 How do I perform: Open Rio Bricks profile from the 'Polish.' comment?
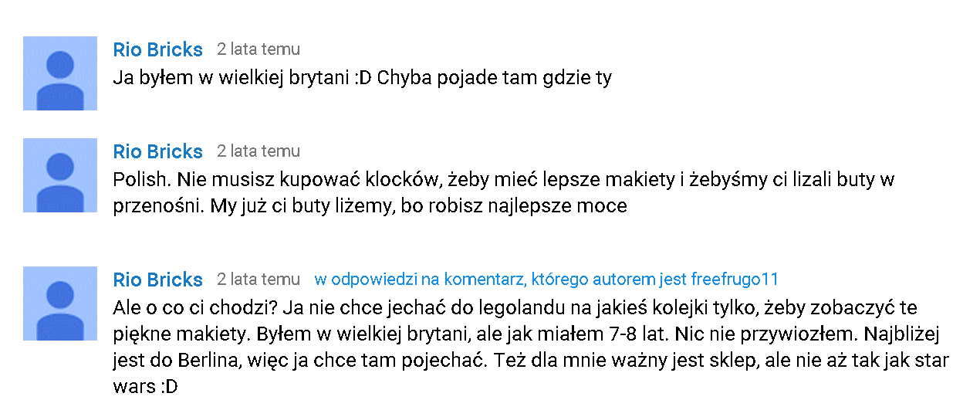click(157, 152)
